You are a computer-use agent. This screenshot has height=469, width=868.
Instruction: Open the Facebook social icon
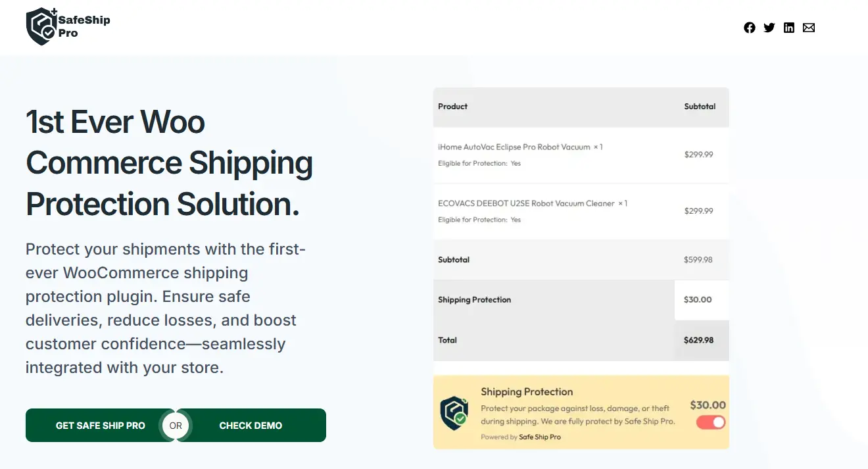tap(750, 28)
